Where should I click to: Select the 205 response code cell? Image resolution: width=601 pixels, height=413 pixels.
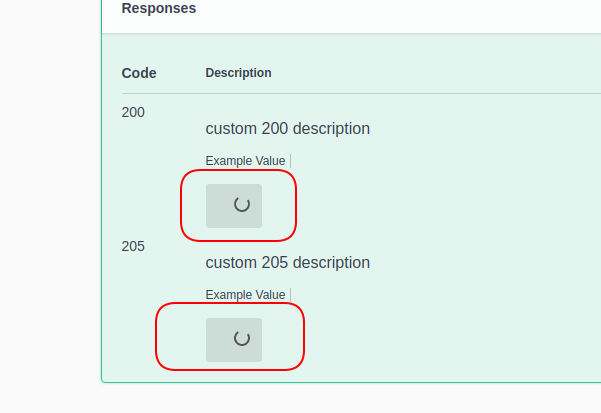pyautogui.click(x=133, y=246)
